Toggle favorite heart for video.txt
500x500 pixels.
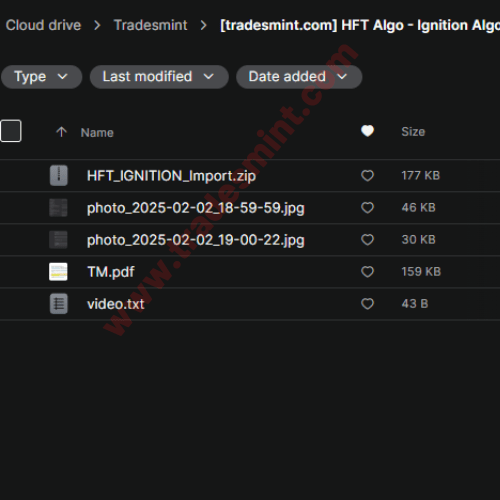[367, 304]
